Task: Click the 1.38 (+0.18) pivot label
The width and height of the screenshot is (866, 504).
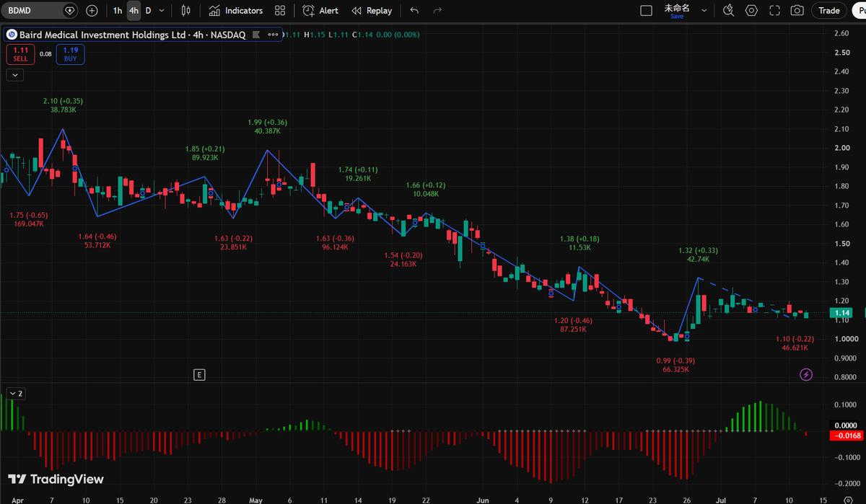Action: [x=579, y=238]
